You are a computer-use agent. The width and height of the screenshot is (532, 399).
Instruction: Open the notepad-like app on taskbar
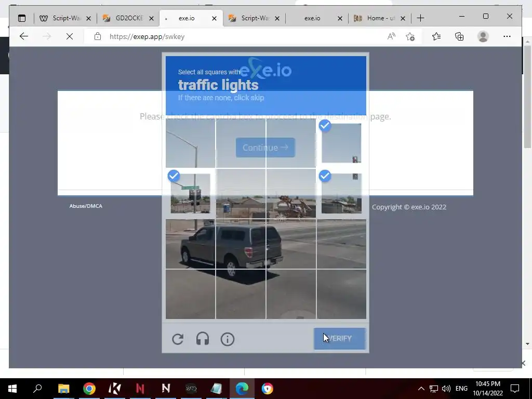(217, 389)
